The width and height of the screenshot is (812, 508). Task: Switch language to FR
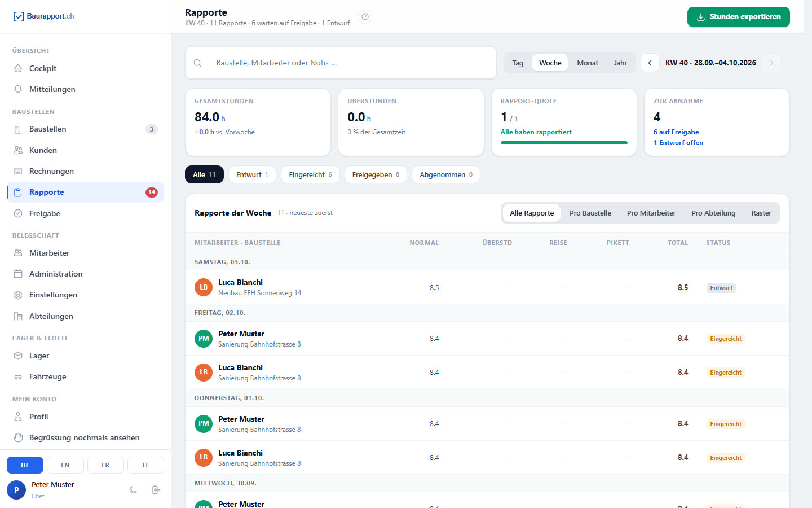[105, 465]
